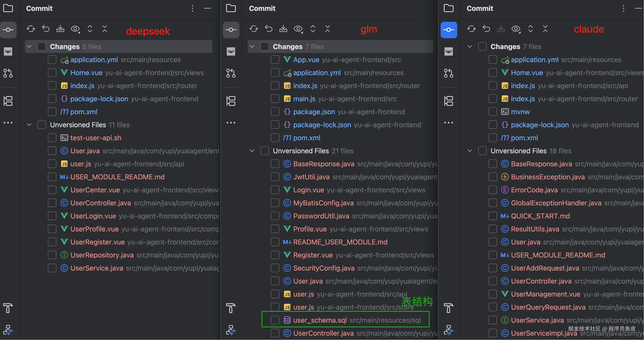Open Build hammer icon in the glm sidebar
The height and width of the screenshot is (340, 644).
231,308
